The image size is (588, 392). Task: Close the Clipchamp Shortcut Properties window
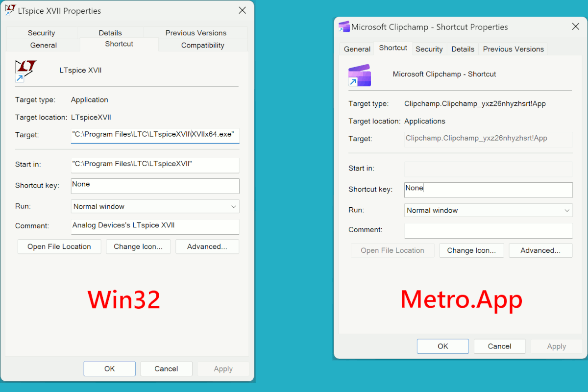pos(576,27)
